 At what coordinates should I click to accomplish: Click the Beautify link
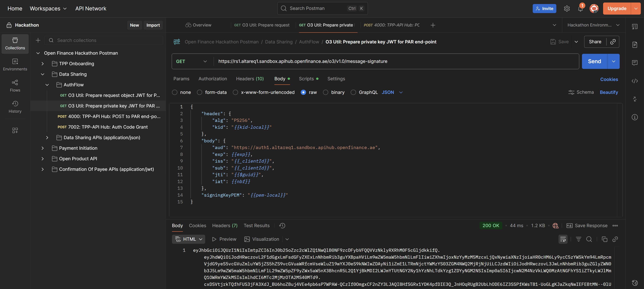coord(609,92)
